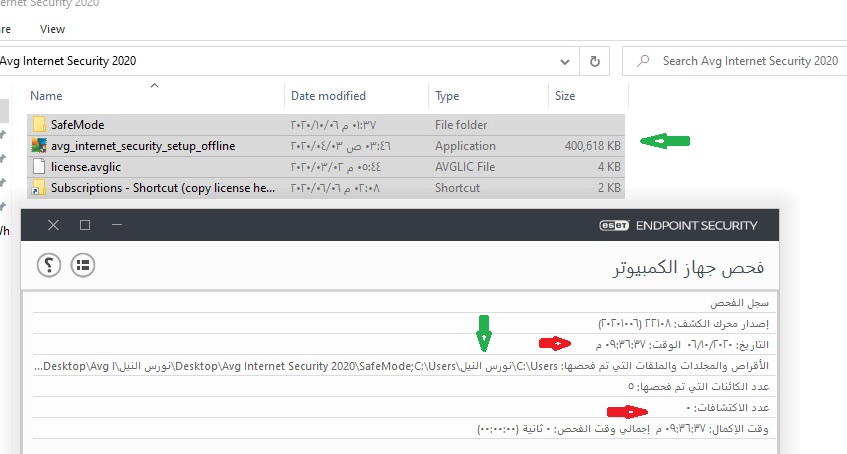Sort files by Type column header

tap(447, 96)
